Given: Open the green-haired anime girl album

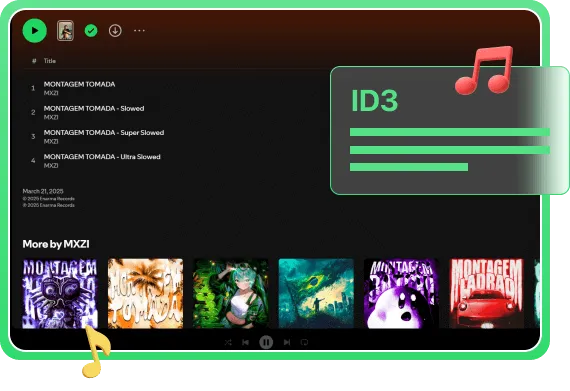Looking at the screenshot, I should coord(231,293).
